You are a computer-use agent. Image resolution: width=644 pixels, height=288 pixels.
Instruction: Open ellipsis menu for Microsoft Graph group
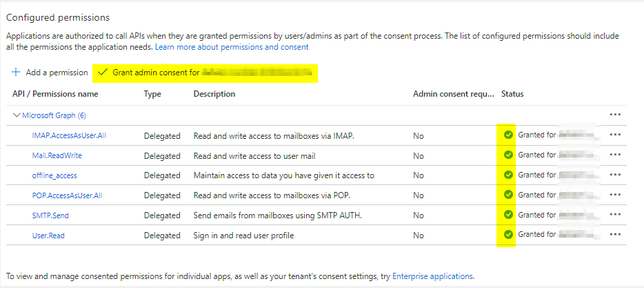tap(615, 115)
